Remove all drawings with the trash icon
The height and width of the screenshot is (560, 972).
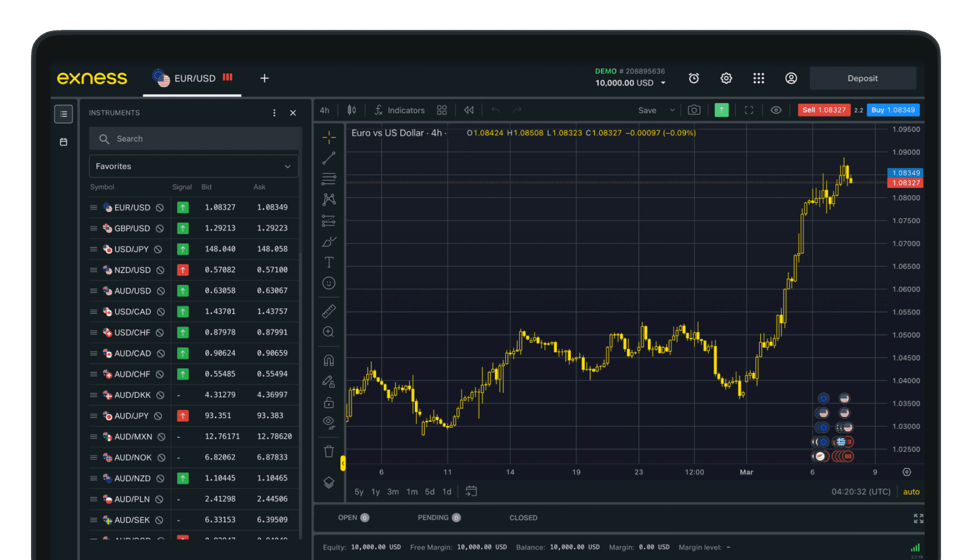(x=329, y=451)
